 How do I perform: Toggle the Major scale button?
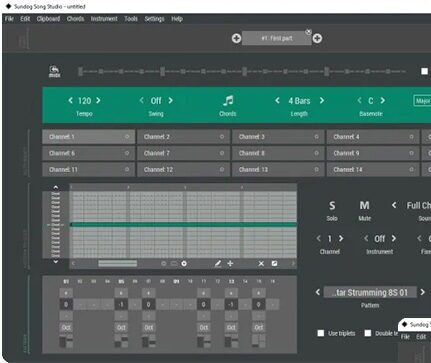click(422, 101)
